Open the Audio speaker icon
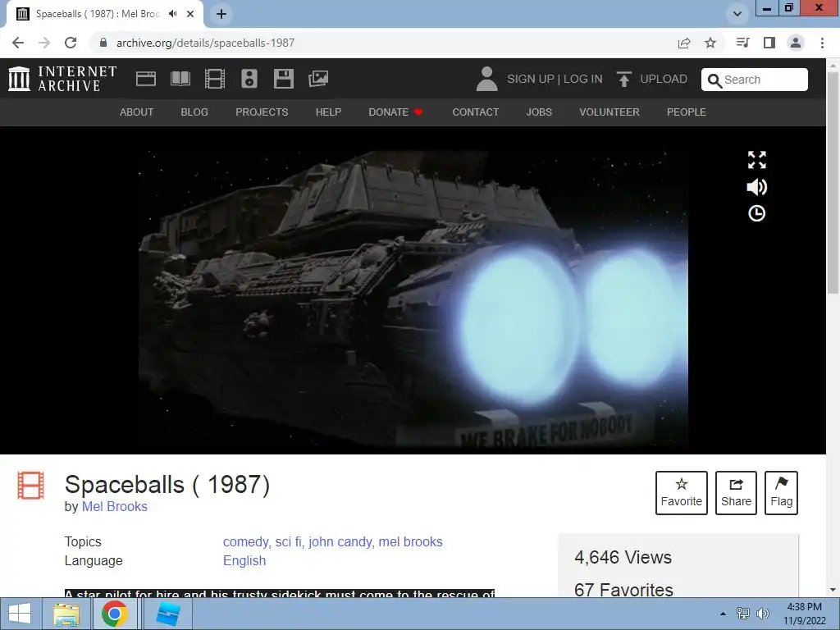Screen dimensions: 840x630 click(249, 79)
